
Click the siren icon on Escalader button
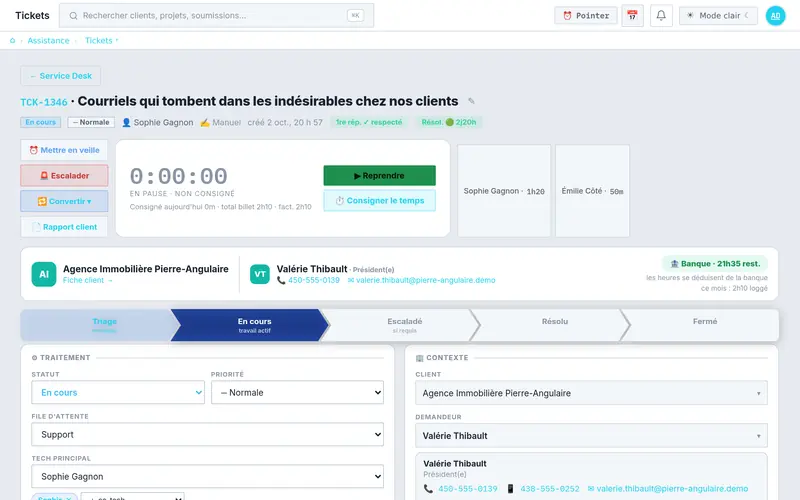click(44, 176)
